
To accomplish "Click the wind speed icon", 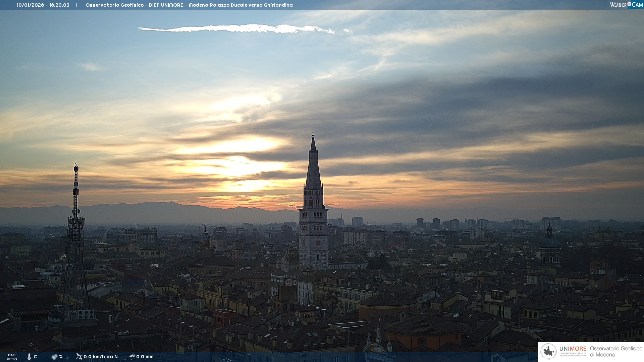I will pyautogui.click(x=79, y=357).
